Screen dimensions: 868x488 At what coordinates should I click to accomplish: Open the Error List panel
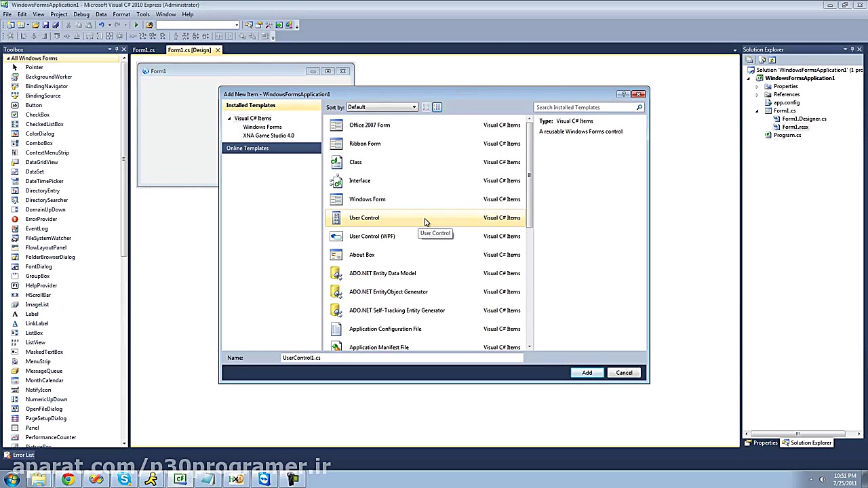click(x=19, y=455)
